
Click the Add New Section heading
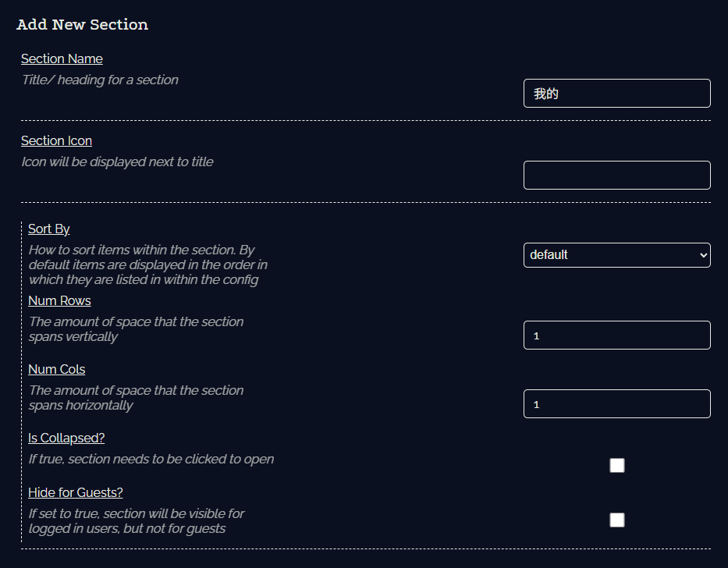[x=82, y=25]
